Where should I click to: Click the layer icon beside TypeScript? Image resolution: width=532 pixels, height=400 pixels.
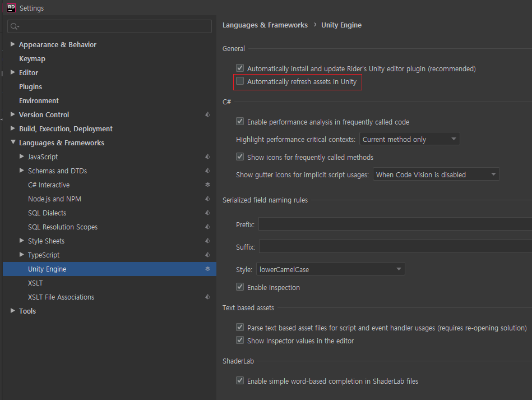[x=207, y=255]
